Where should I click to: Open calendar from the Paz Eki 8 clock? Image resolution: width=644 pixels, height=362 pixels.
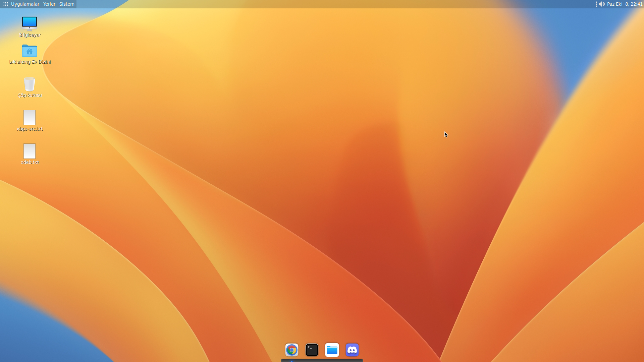click(x=625, y=4)
